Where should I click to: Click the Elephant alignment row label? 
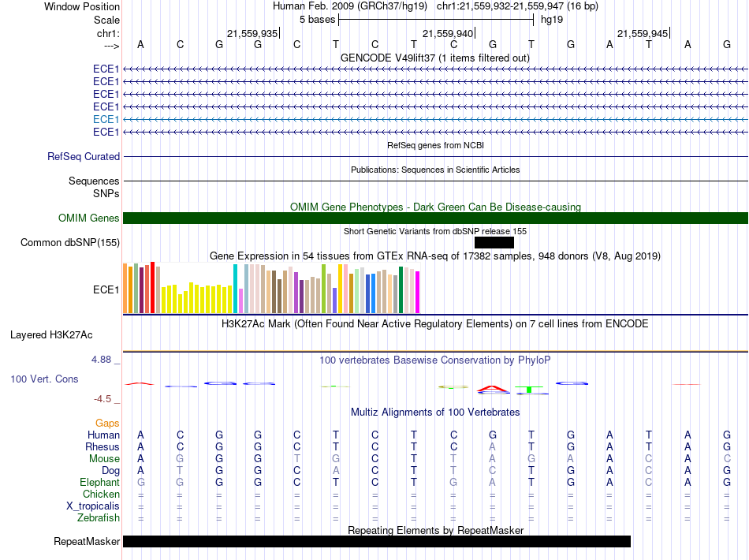(99, 483)
